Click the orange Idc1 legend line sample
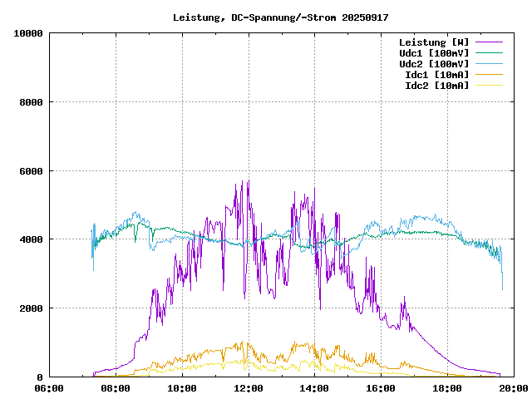The height and width of the screenshot is (399, 532). (490, 74)
